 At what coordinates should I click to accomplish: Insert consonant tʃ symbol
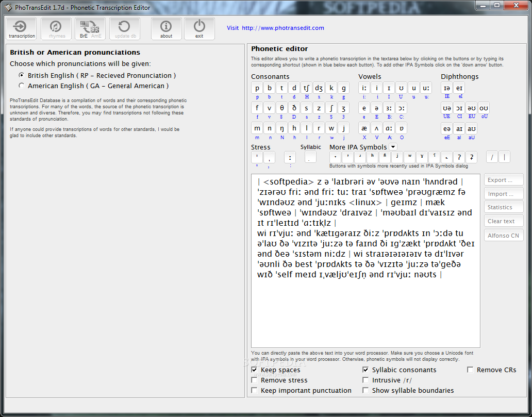pos(307,88)
